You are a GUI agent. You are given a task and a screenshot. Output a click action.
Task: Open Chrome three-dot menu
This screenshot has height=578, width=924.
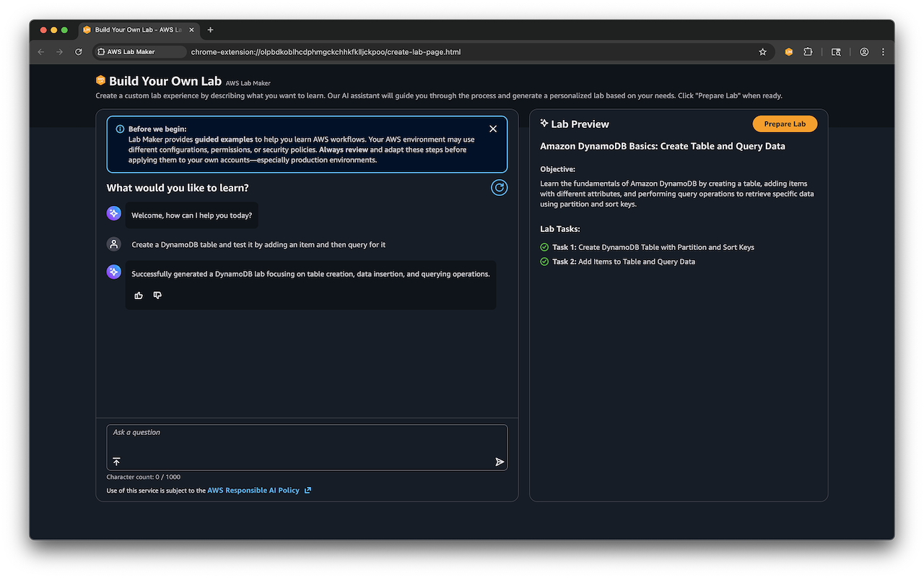coord(883,52)
